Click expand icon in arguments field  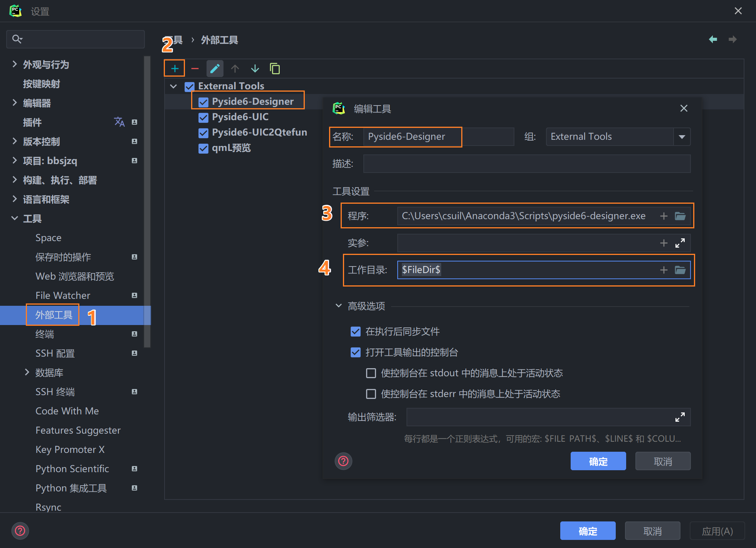(x=680, y=243)
